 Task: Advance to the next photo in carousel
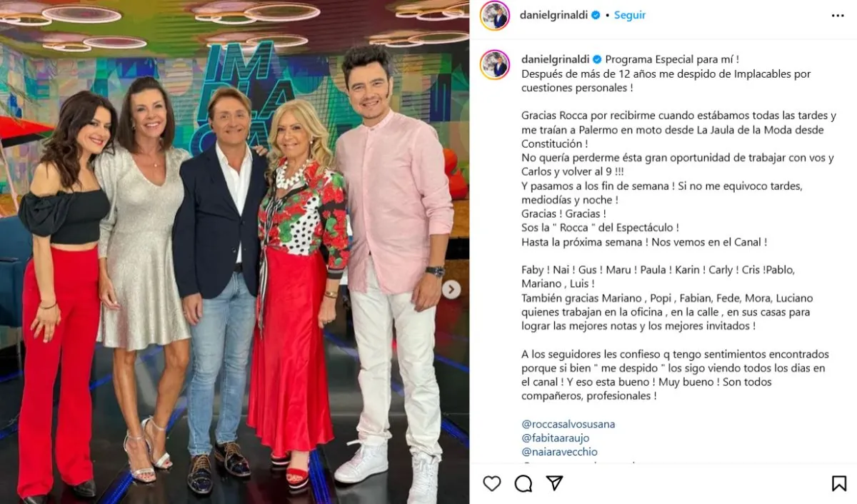tap(451, 289)
